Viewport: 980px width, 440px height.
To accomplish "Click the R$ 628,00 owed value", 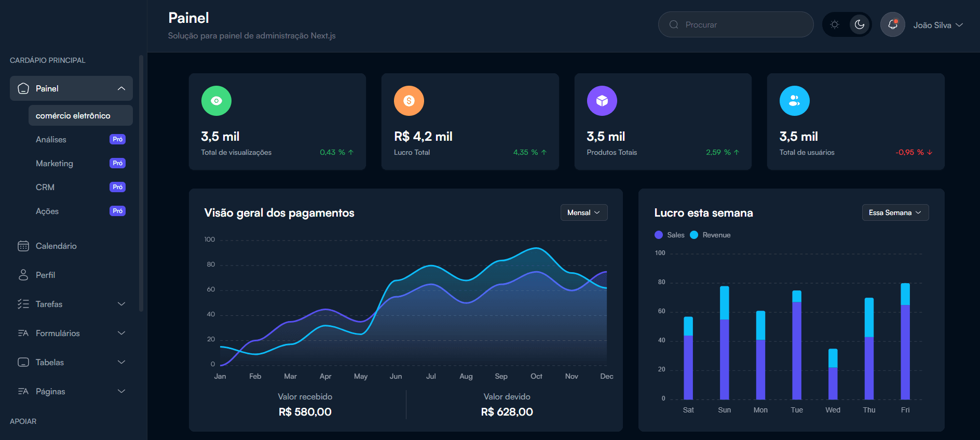I will click(x=507, y=412).
